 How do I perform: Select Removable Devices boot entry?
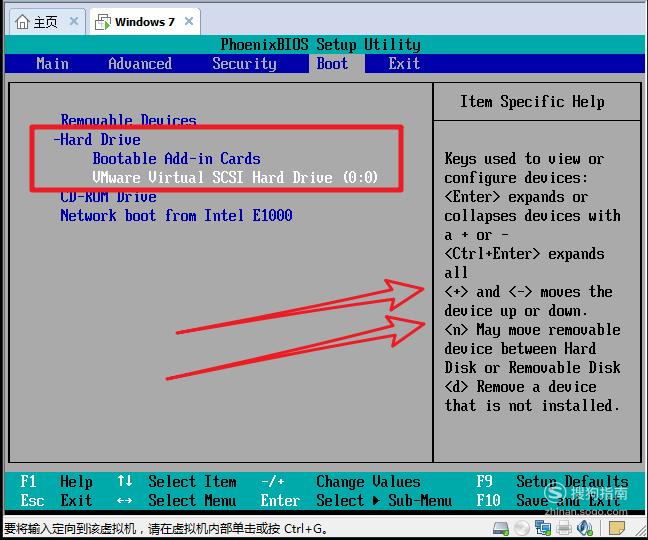(129, 120)
